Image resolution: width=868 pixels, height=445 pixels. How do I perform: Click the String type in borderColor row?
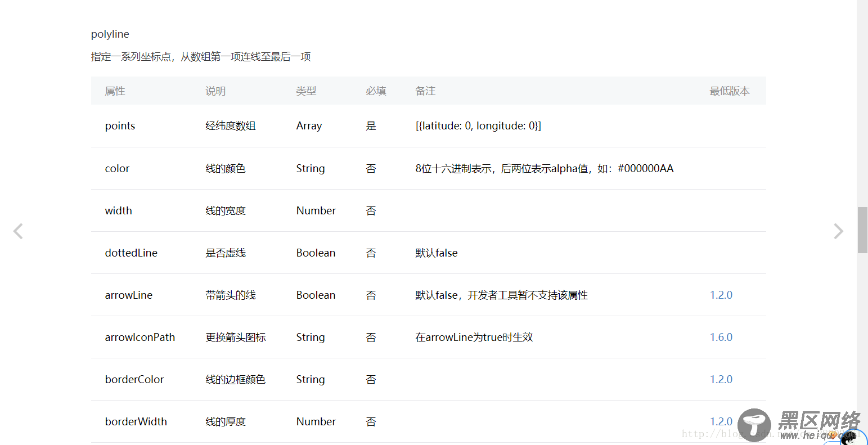point(311,379)
